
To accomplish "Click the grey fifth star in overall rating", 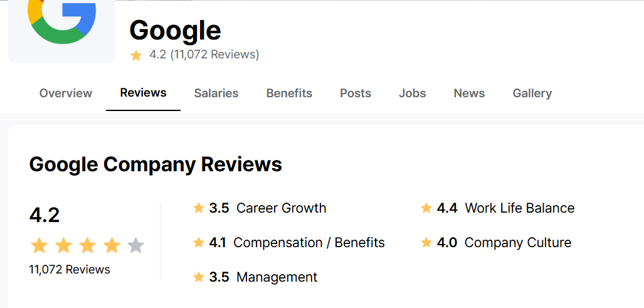I will (x=136, y=245).
